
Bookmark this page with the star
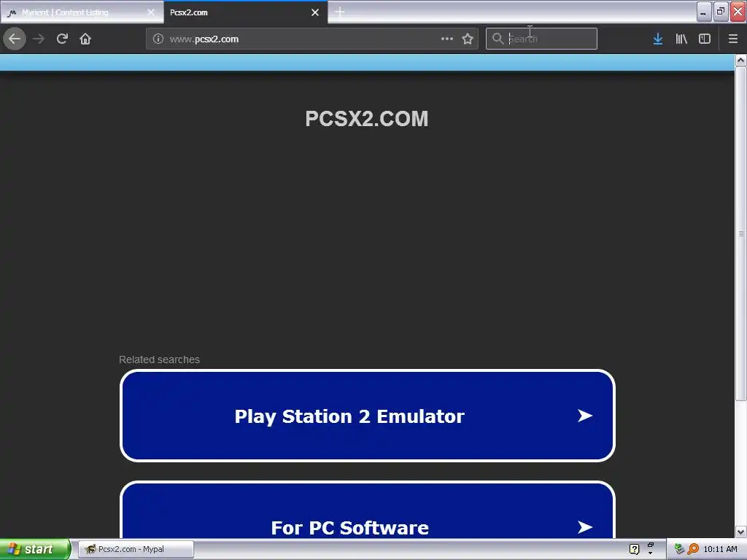point(468,39)
